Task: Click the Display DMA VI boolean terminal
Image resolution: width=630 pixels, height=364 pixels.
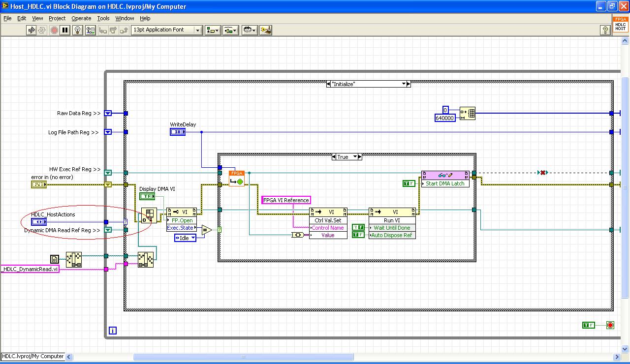Action: (x=147, y=196)
